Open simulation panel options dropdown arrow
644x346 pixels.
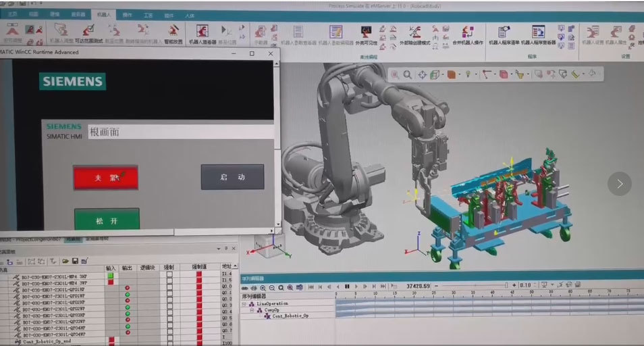[219, 249]
